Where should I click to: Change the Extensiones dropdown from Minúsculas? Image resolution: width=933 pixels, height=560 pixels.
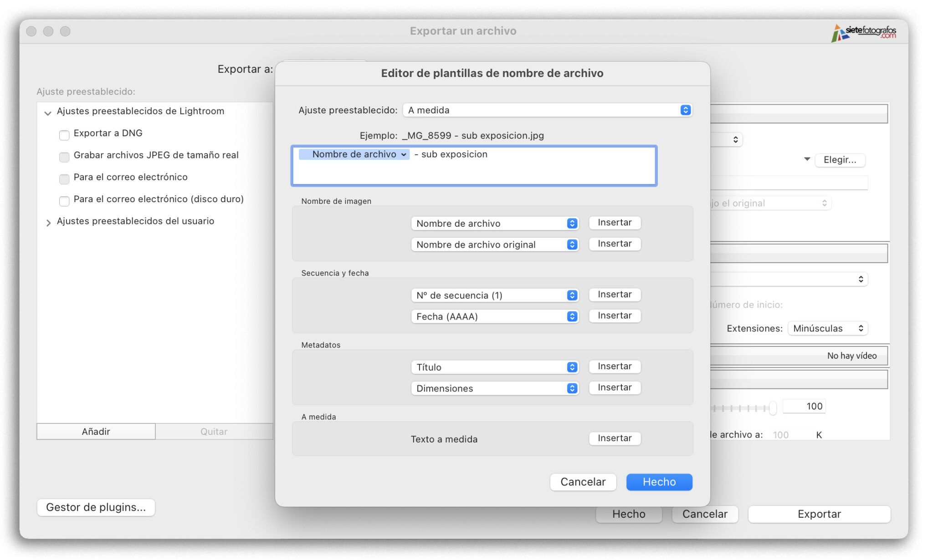(828, 328)
